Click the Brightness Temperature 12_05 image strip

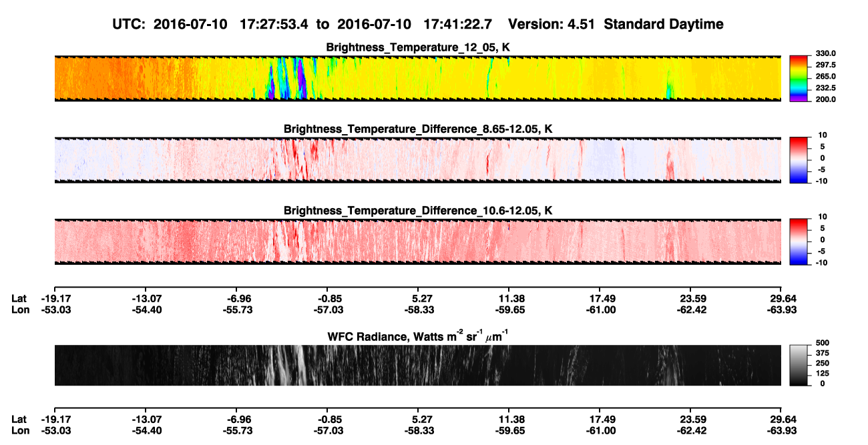tap(417, 78)
